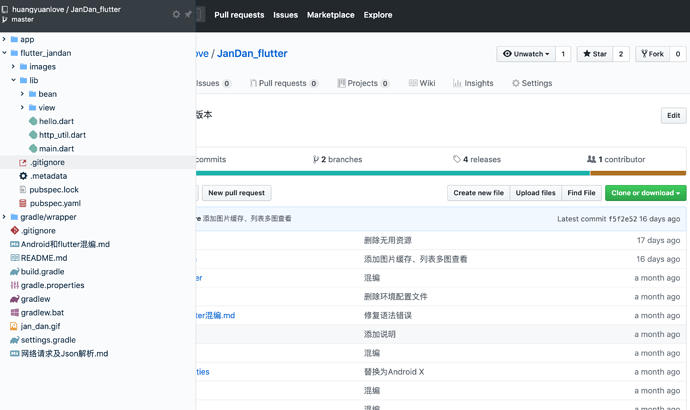Open Pull requests in top navigation
The image size is (690, 410).
tap(239, 15)
